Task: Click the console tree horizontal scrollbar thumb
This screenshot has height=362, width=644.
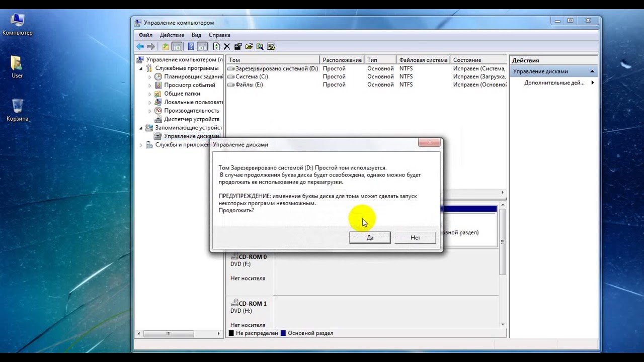Action: tap(169, 333)
